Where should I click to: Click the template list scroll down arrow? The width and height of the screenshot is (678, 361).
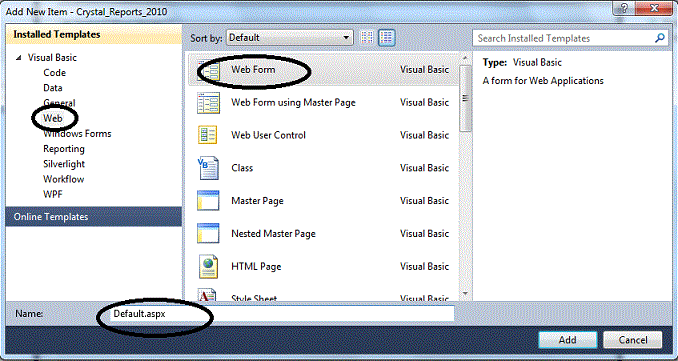[x=465, y=294]
